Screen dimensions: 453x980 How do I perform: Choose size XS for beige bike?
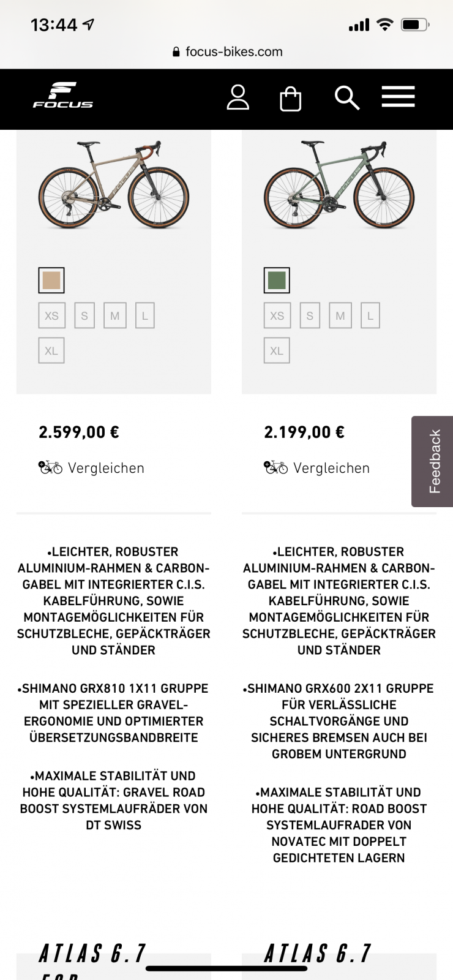[x=51, y=316]
